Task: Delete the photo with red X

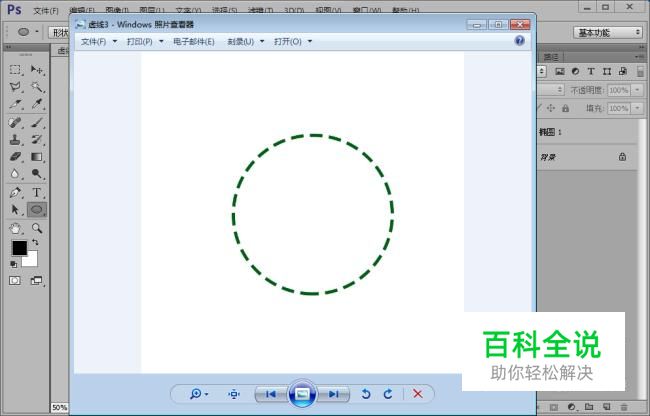Action: 418,394
